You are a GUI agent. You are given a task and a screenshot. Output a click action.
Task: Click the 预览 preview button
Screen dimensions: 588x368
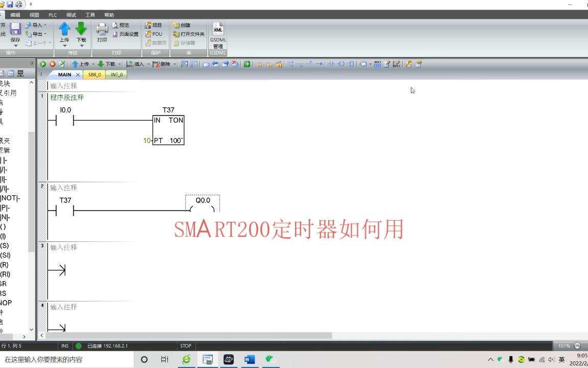(x=122, y=25)
